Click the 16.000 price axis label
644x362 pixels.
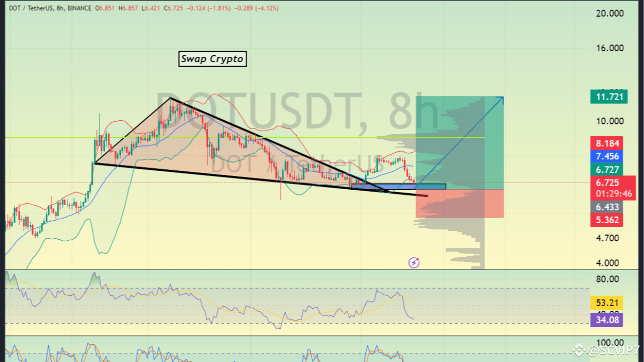click(610, 48)
